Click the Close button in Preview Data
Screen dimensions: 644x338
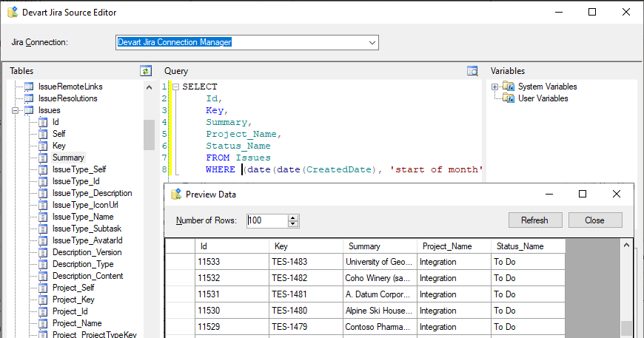click(x=594, y=220)
